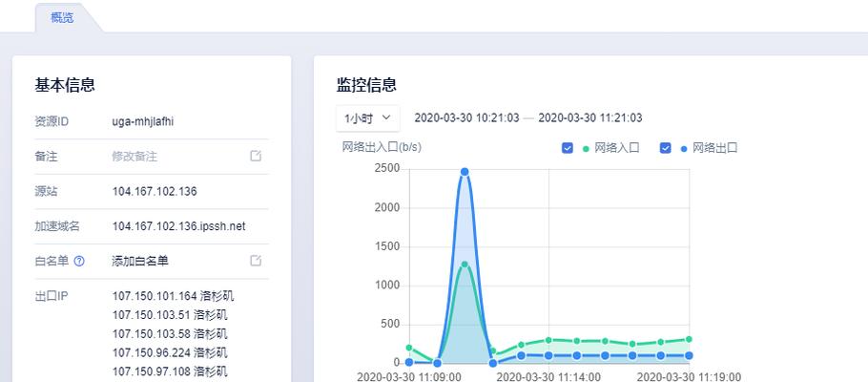Click the 加速域名 field label
The height and width of the screenshot is (382, 868).
click(57, 226)
